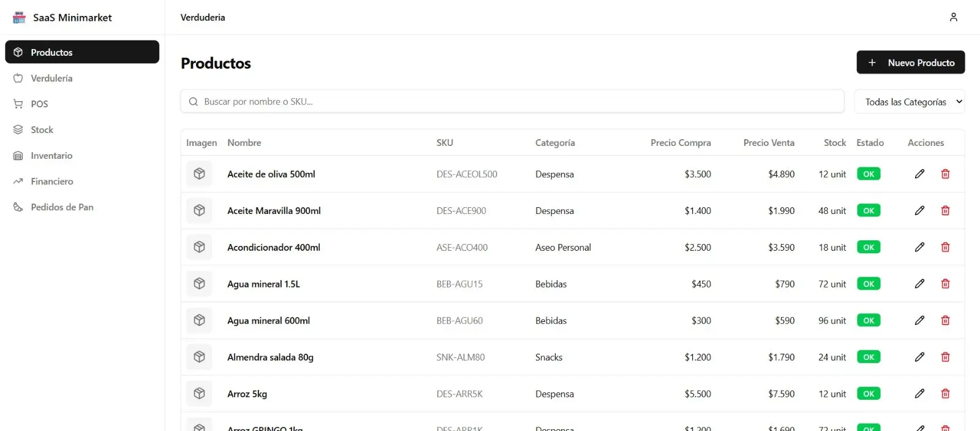
Task: Edit Agua mineral 600ml with pencil icon
Action: (x=919, y=320)
